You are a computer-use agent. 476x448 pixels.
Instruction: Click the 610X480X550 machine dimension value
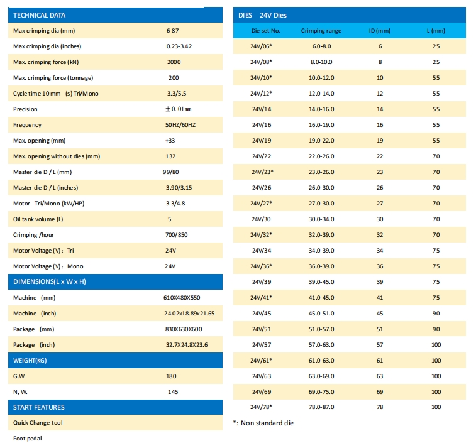pos(182,298)
